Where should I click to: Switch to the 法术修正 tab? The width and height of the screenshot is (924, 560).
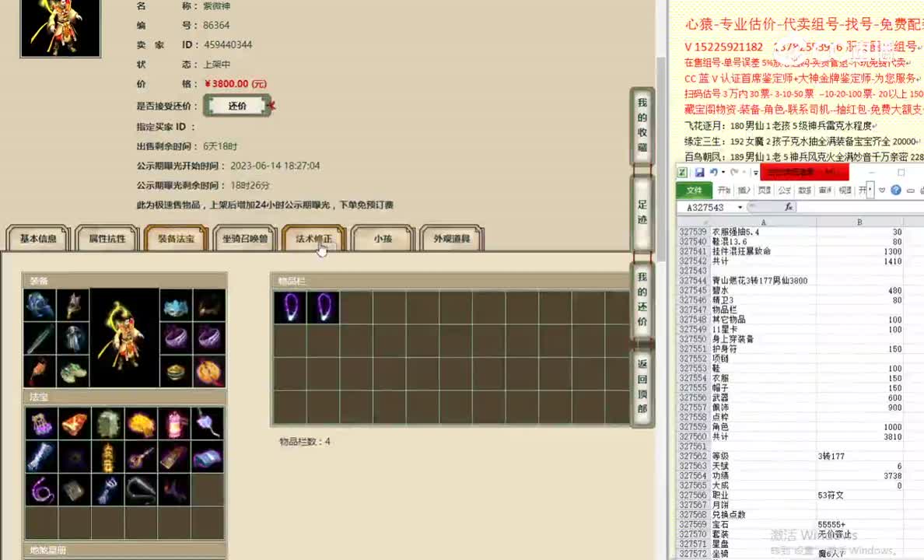(314, 238)
